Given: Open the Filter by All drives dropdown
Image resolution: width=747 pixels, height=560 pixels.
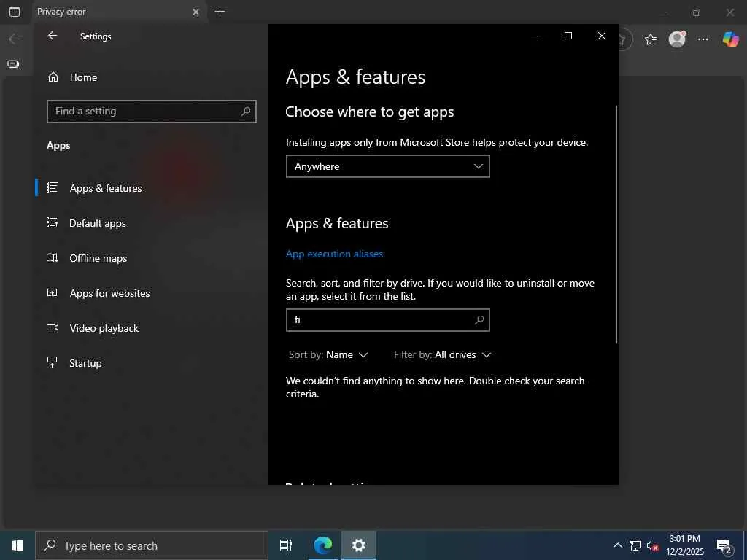Looking at the screenshot, I should coord(442,355).
